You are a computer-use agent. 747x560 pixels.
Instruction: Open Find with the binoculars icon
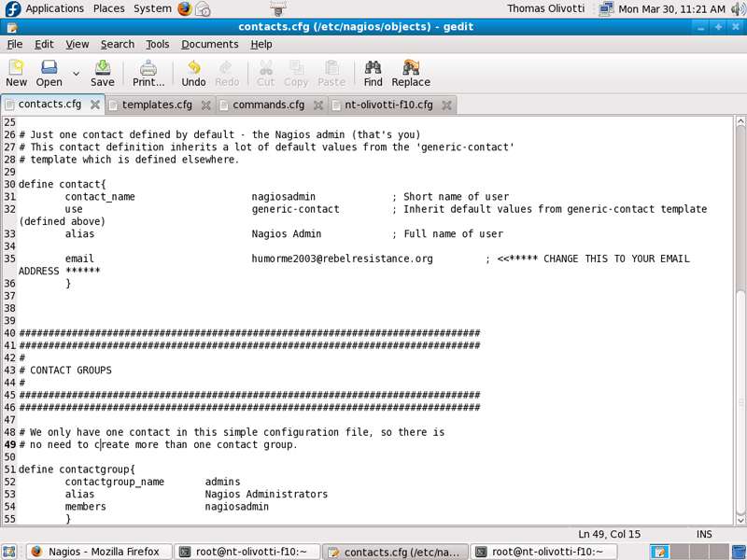(373, 74)
